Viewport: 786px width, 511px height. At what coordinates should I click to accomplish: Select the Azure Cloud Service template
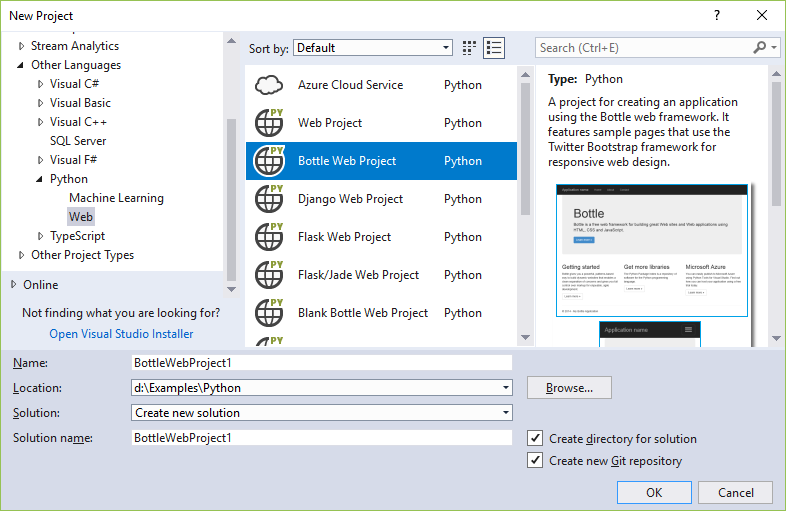(x=381, y=85)
